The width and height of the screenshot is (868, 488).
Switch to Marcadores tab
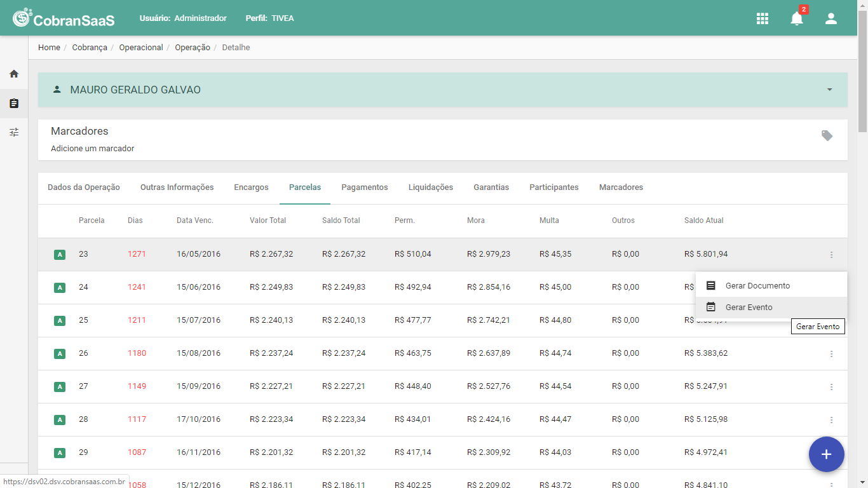[x=621, y=187]
